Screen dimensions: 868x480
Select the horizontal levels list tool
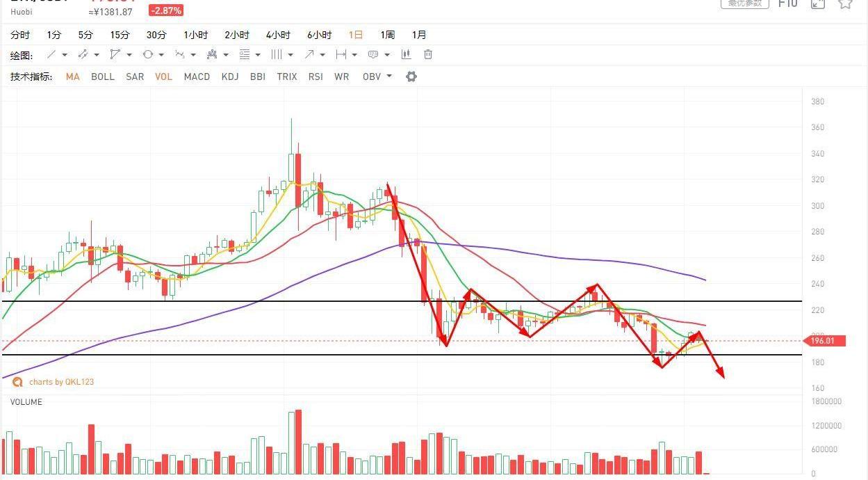click(245, 54)
